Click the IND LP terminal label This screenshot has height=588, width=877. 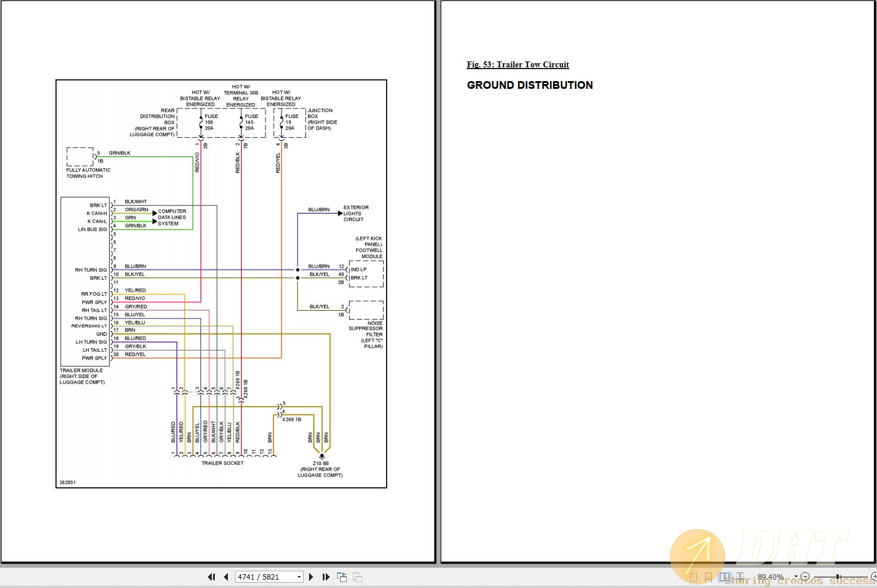pyautogui.click(x=359, y=270)
